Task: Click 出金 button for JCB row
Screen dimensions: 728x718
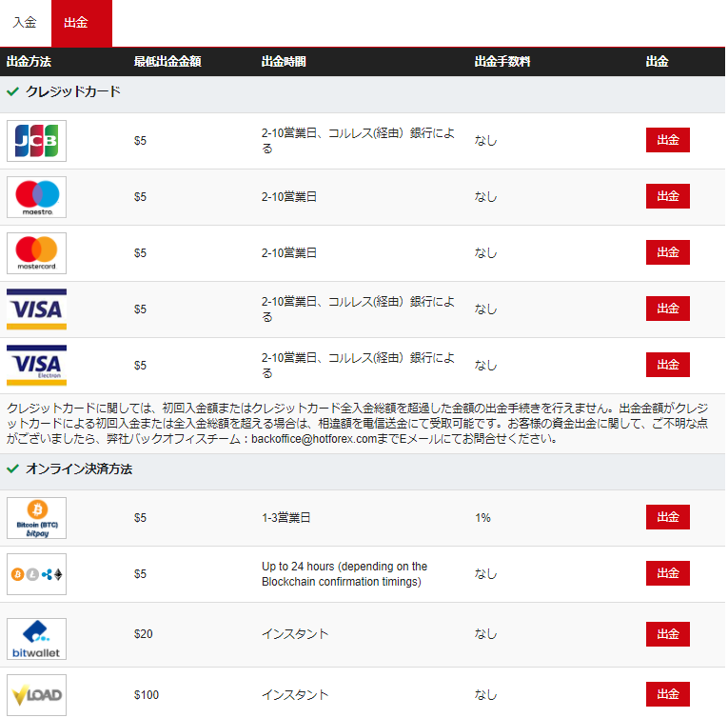Action: tap(668, 140)
